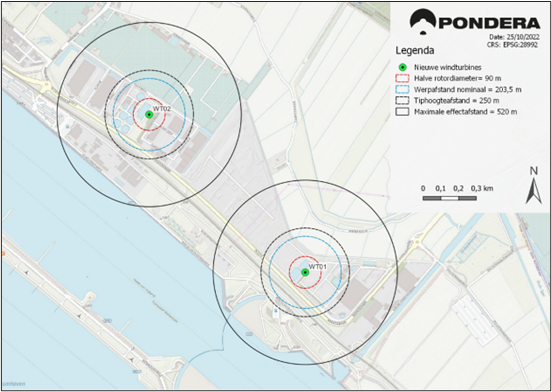Click the WT01 label text
This screenshot has width=552, height=392.
coord(318,267)
